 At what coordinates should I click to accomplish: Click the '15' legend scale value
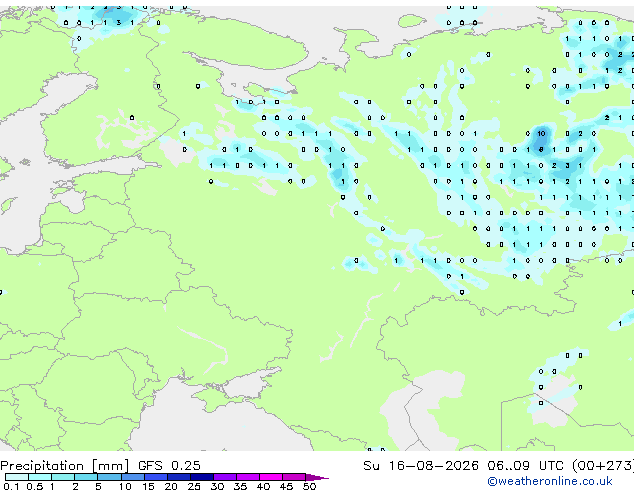148,486
